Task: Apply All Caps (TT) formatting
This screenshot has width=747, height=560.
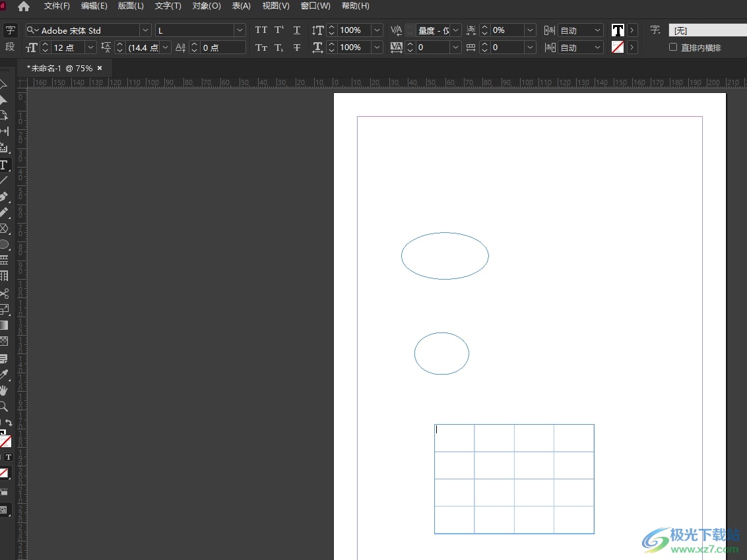Action: click(261, 30)
